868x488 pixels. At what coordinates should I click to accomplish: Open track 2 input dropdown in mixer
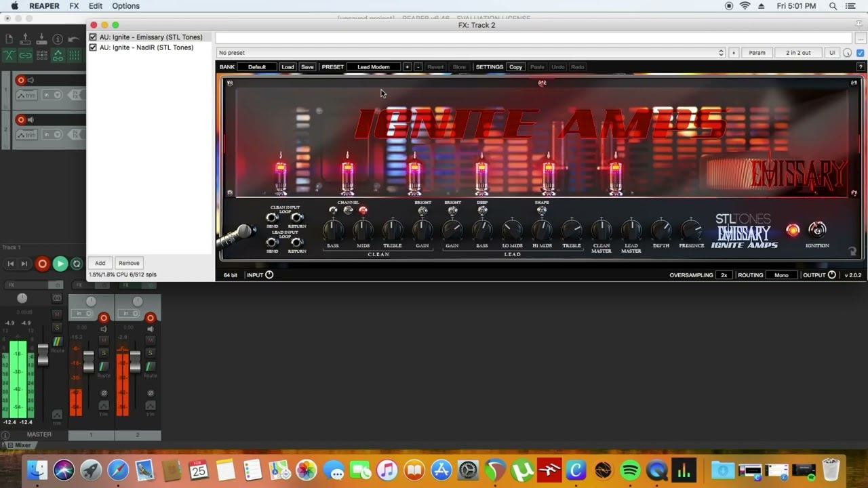coord(129,314)
